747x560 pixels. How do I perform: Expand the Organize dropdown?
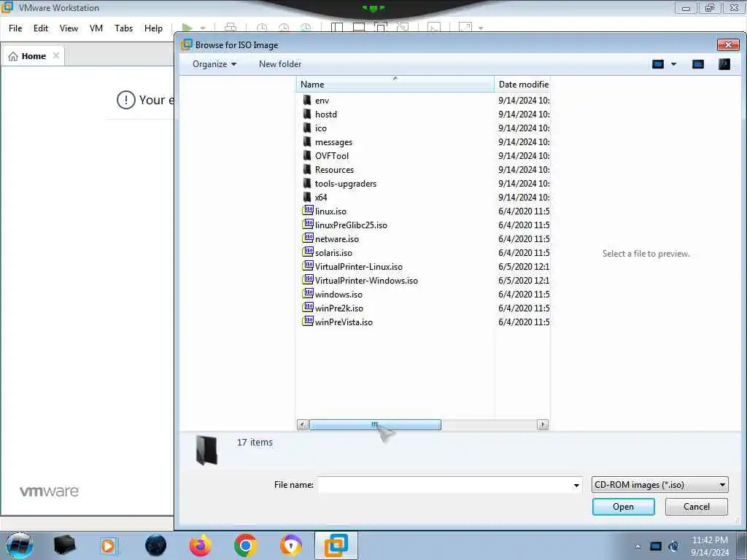[214, 64]
